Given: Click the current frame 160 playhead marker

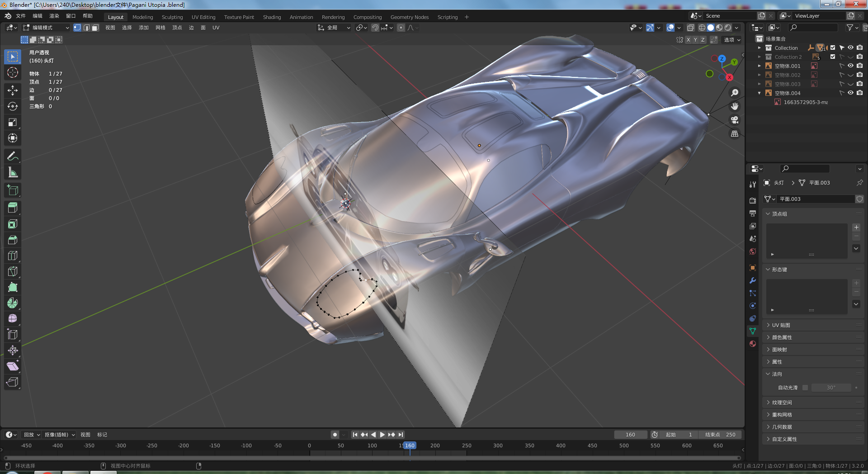Looking at the screenshot, I should point(410,446).
